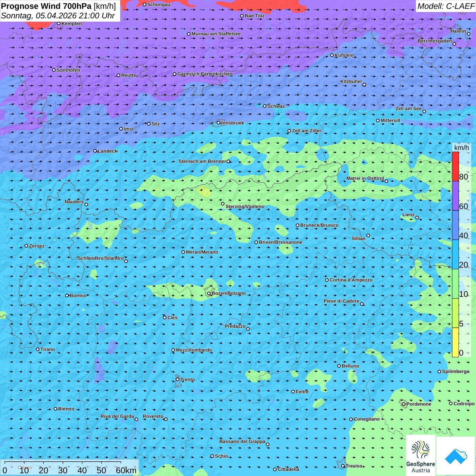Click the 'Steinach am Brenner' label
The image size is (476, 476).
pos(202,161)
